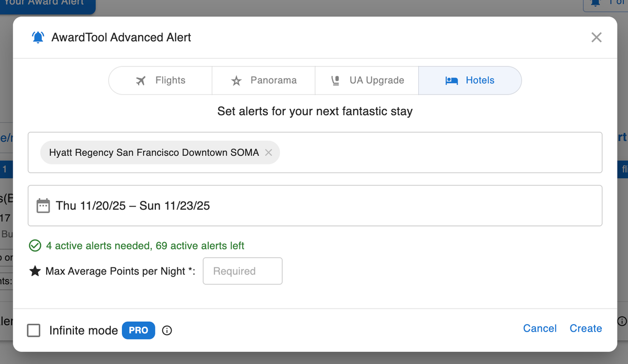The height and width of the screenshot is (364, 628).
Task: Click the bell icon beside AwardTool Advanced Alert
Action: tap(38, 38)
